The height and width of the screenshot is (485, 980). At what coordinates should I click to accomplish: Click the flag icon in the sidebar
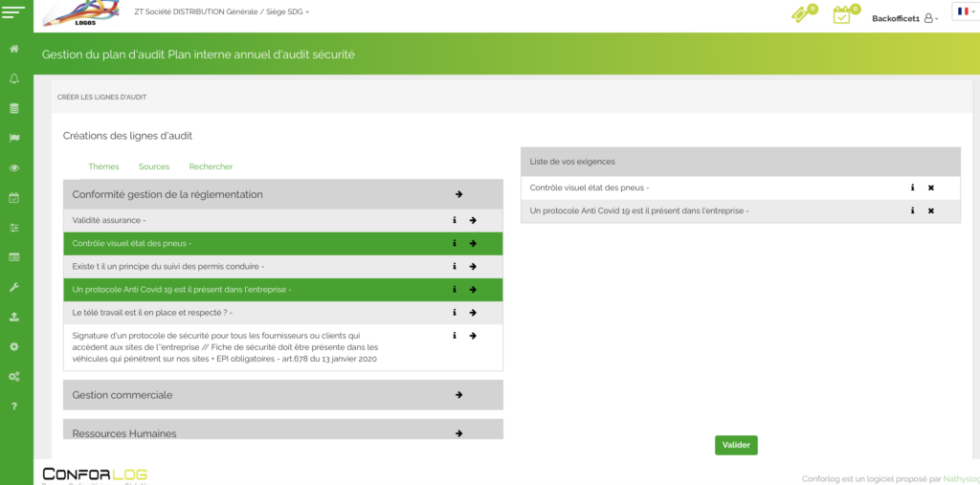[x=13, y=138]
